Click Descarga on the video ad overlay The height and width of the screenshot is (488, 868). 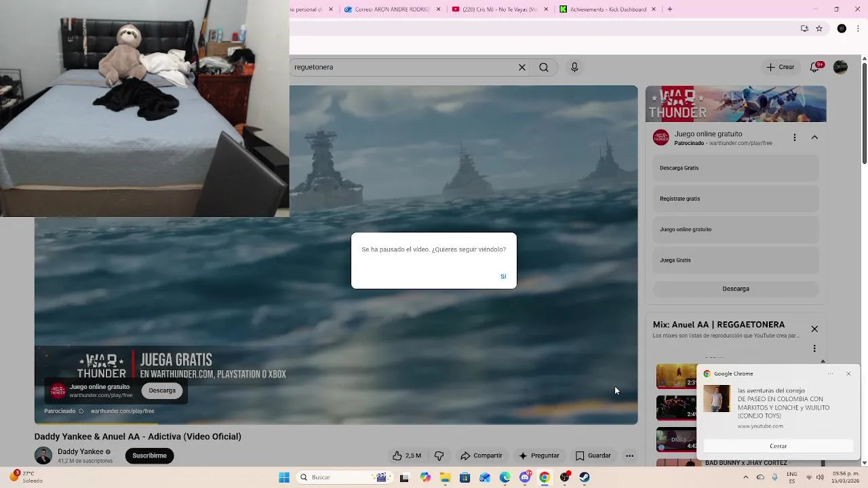click(162, 390)
